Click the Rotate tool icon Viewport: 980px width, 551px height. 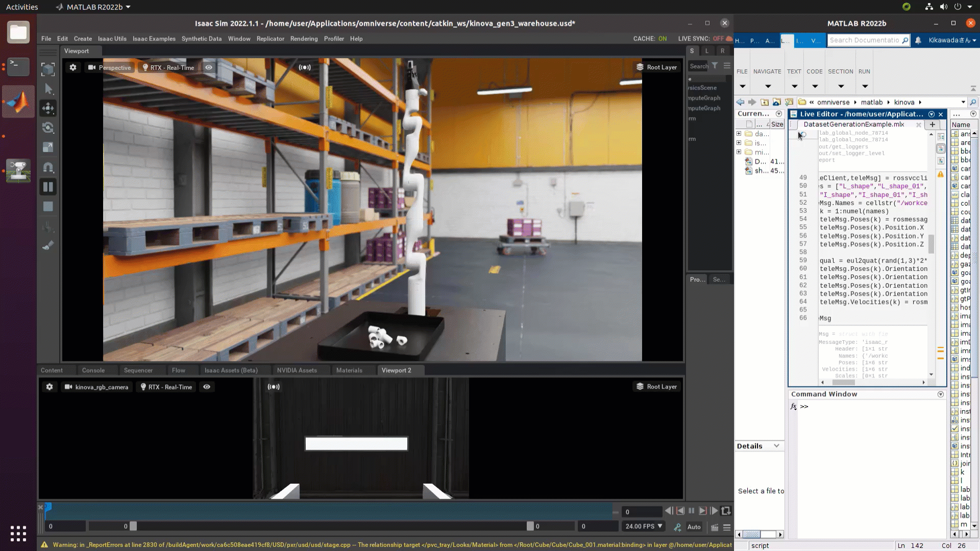click(x=48, y=128)
